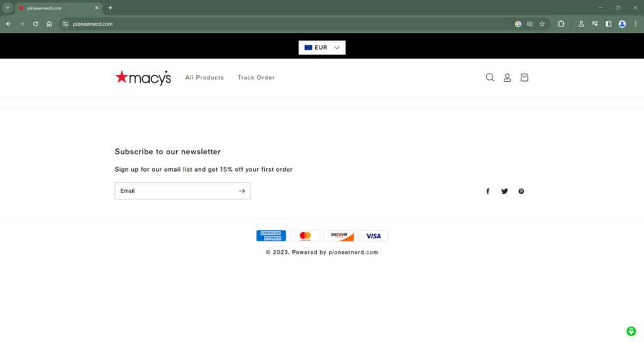644x344 pixels.
Task: Open the EUR currency dropdown
Action: coord(322,48)
